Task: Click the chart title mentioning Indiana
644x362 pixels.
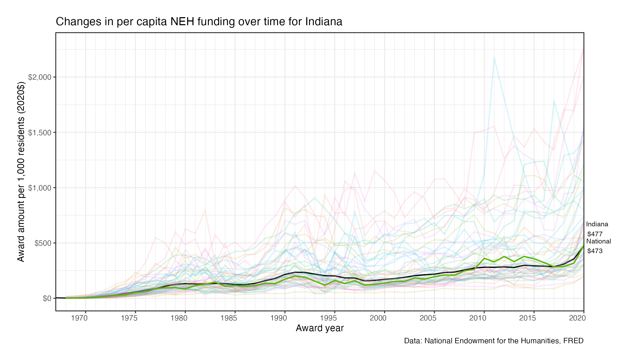Action: coord(199,22)
